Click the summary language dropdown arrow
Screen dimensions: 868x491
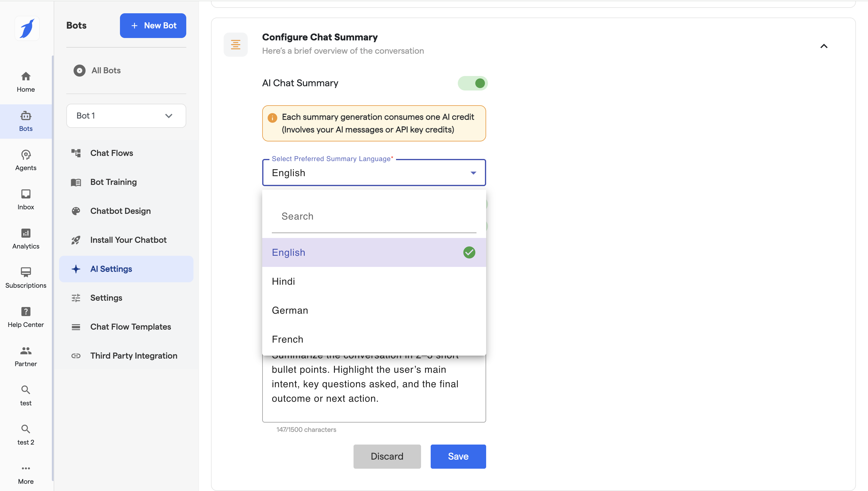pyautogui.click(x=473, y=173)
